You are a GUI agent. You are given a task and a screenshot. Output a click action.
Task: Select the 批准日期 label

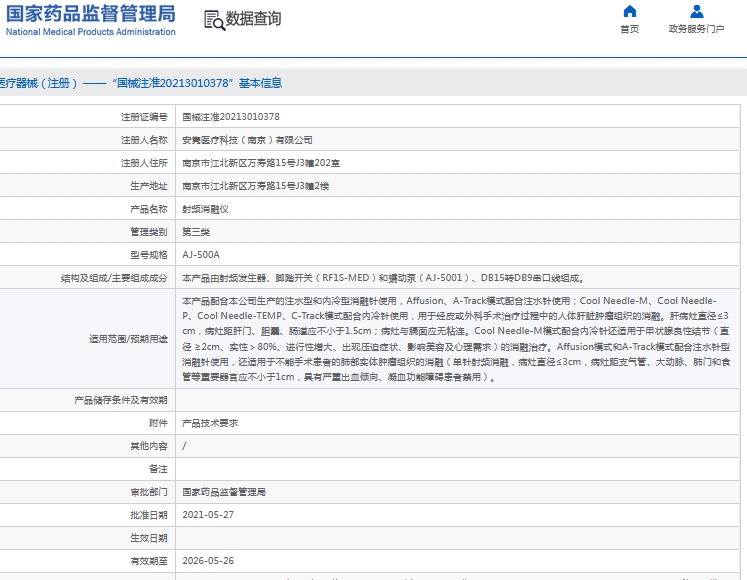(149, 515)
